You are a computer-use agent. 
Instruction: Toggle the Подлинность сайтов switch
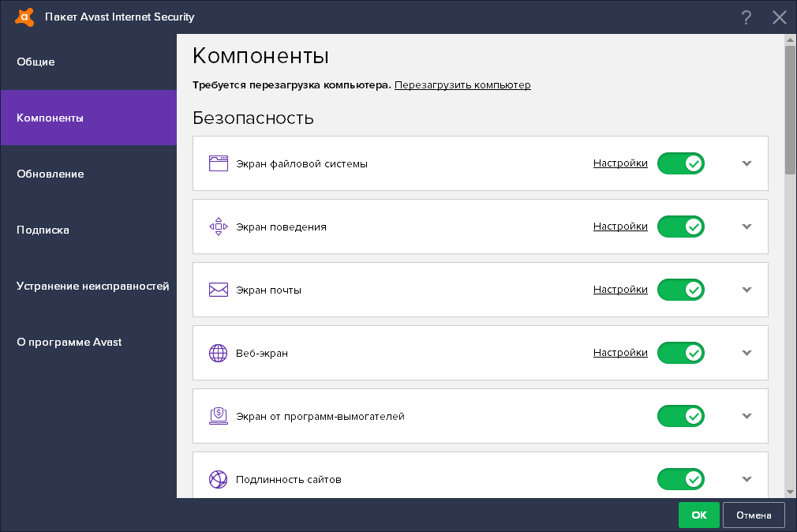pyautogui.click(x=680, y=478)
